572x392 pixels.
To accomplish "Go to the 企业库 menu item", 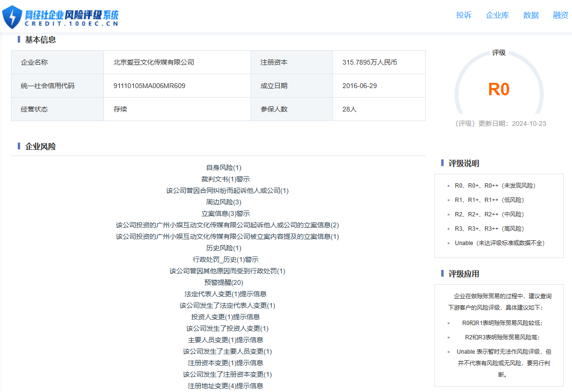I will click(497, 15).
